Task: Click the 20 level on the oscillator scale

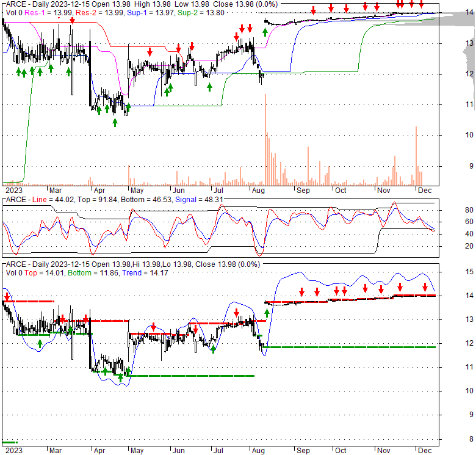Action: (x=469, y=246)
